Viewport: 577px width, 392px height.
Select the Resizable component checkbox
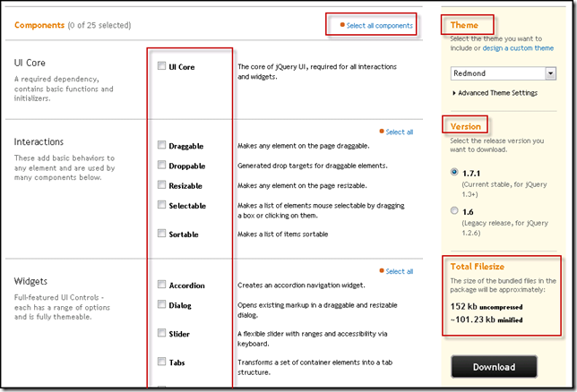pyautogui.click(x=161, y=185)
